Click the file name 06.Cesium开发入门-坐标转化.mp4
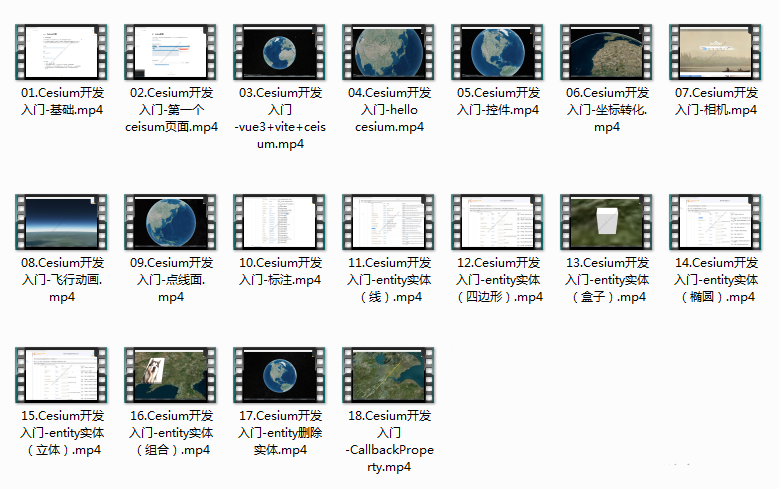 coord(607,110)
